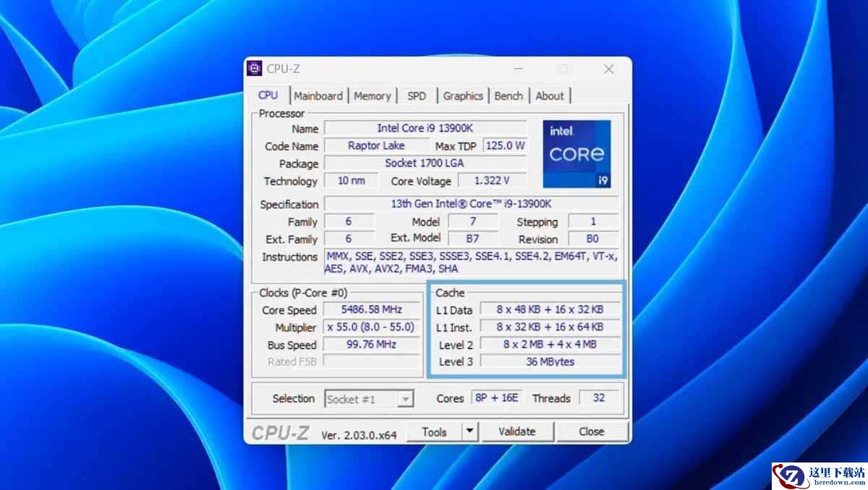The image size is (868, 490).
Task: Click the CPU-Z title bar icon
Action: pos(255,69)
